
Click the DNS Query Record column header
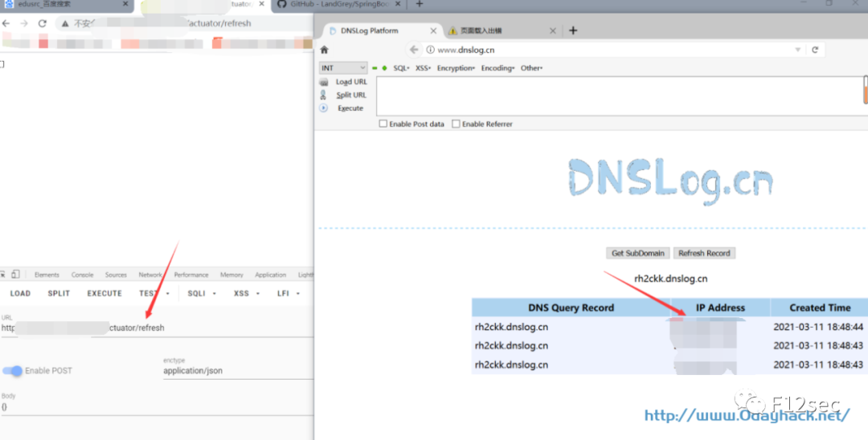coord(571,308)
